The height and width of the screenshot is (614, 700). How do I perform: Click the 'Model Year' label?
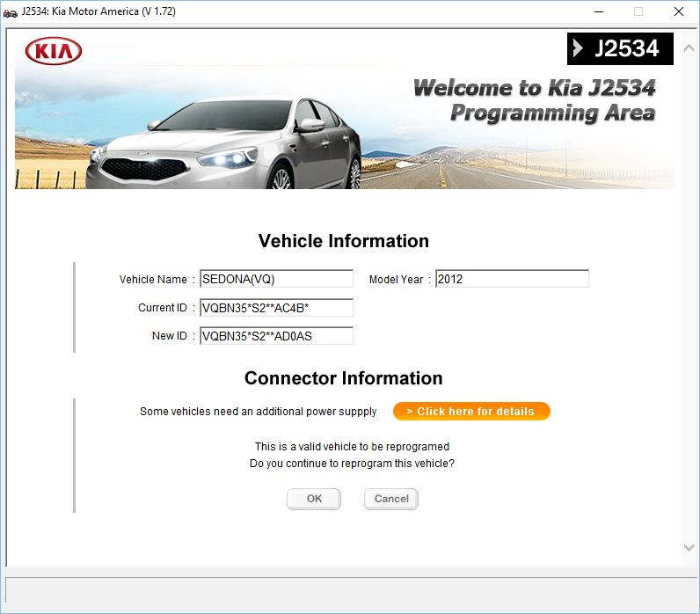coord(396,280)
